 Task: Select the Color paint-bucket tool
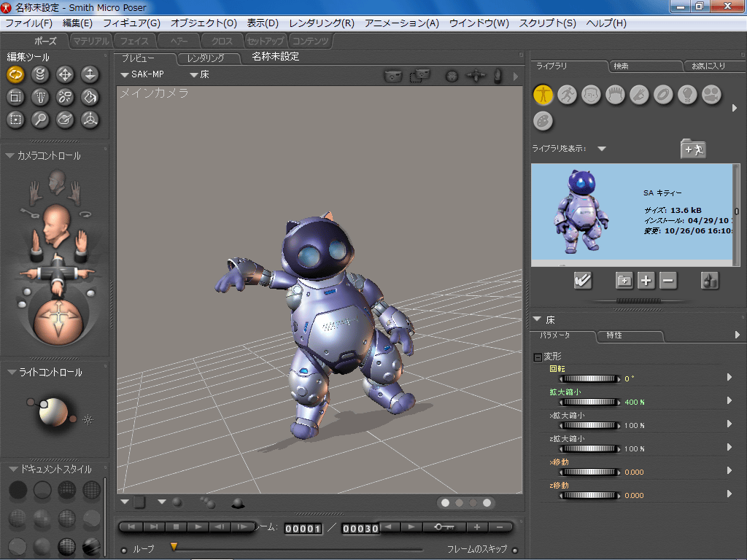coord(90,97)
